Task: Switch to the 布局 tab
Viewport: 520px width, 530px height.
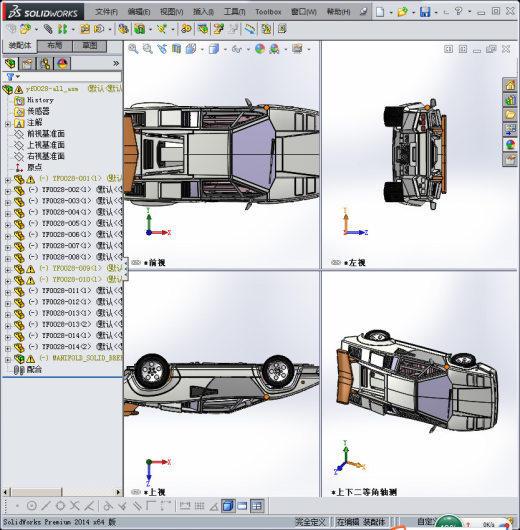Action: coord(55,46)
